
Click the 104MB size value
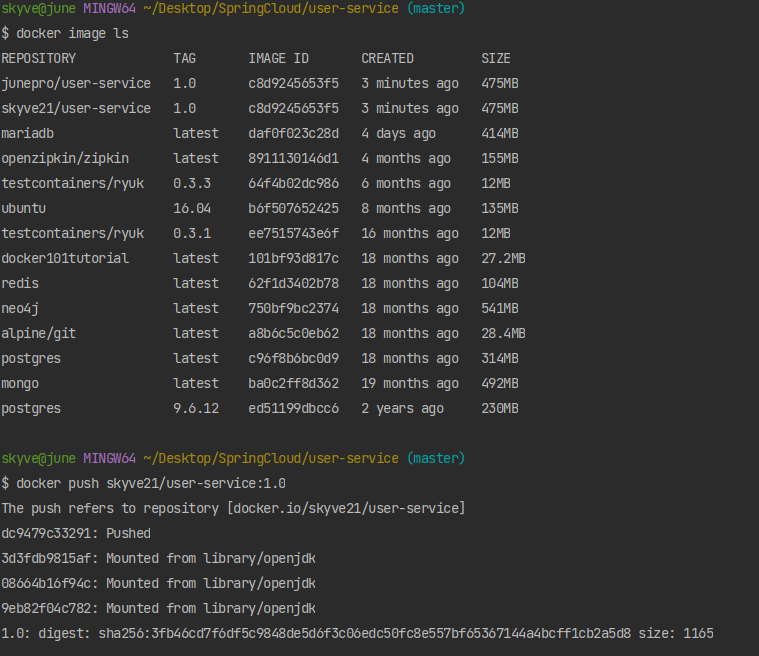500,284
